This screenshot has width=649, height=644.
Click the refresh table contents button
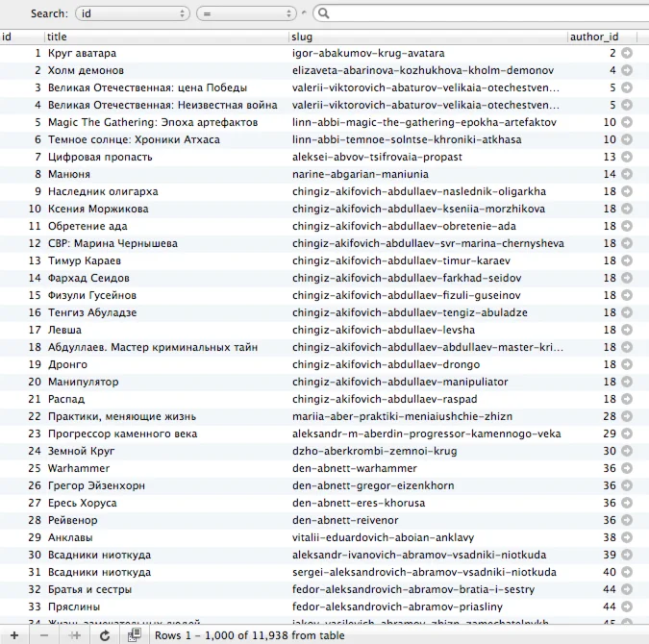coord(105,635)
